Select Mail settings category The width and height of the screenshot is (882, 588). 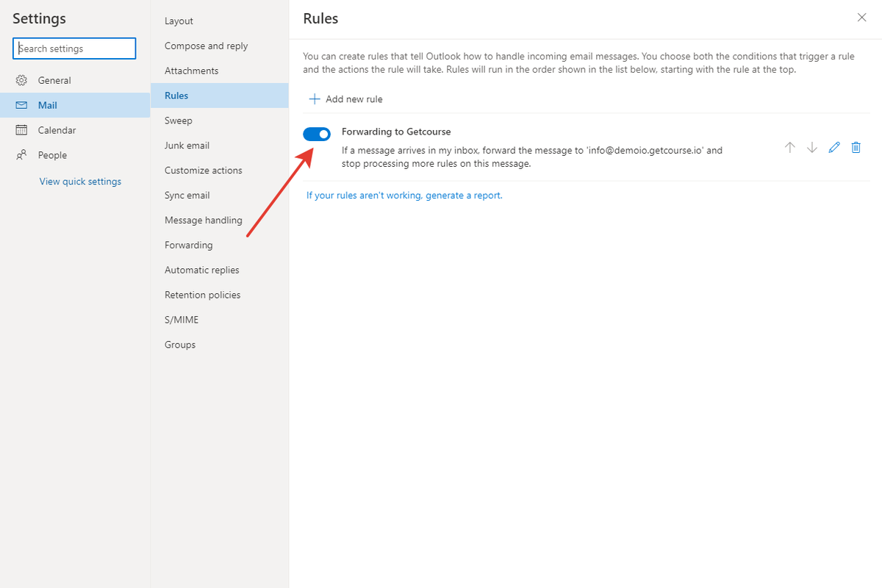[x=75, y=105]
